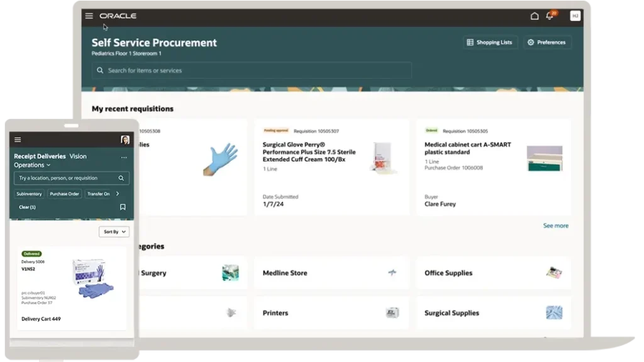Click the Pending approval status badge

275,131
